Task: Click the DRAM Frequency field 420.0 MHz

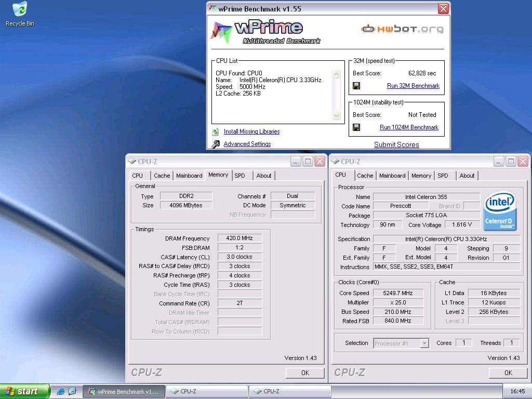Action: pos(240,238)
